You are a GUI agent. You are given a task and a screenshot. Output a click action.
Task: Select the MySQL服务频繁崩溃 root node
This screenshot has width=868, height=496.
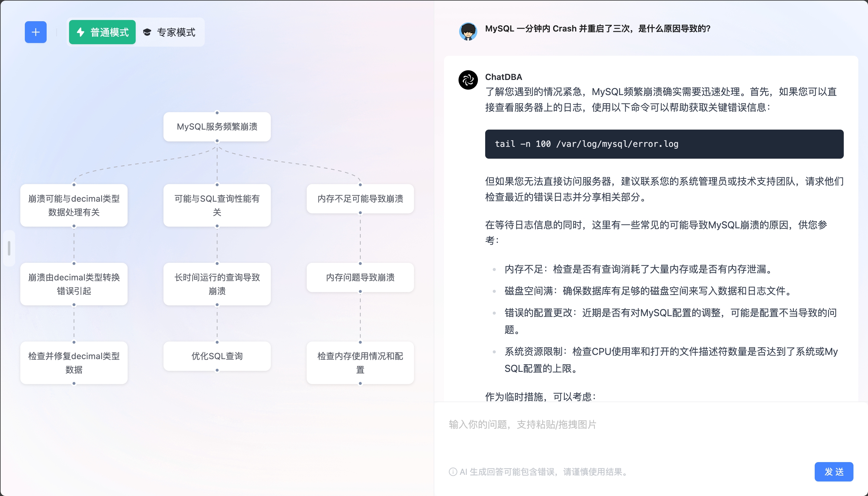point(217,127)
